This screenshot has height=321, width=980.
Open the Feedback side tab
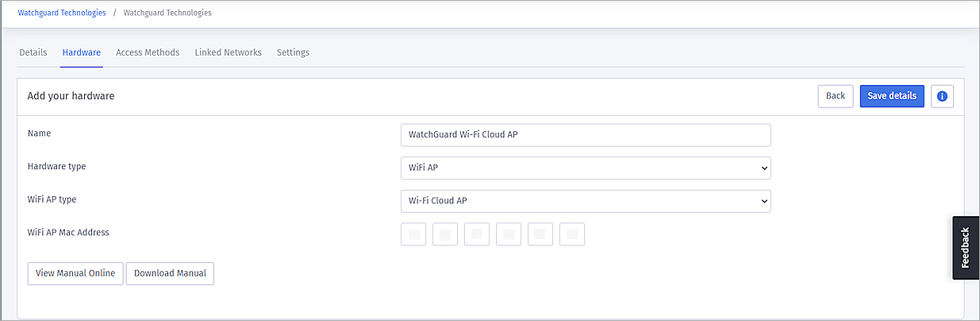tap(966, 248)
